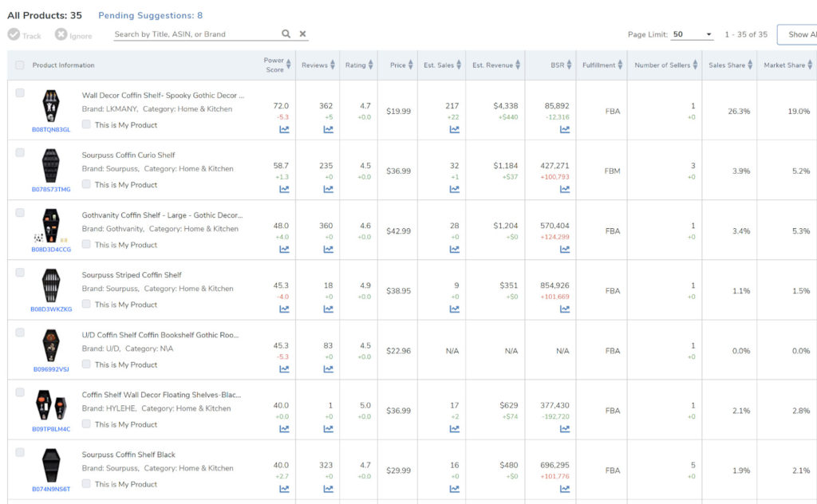The width and height of the screenshot is (817, 504).
Task: Open Power Score chart for LKMANY Wall Decor
Action: [284, 129]
